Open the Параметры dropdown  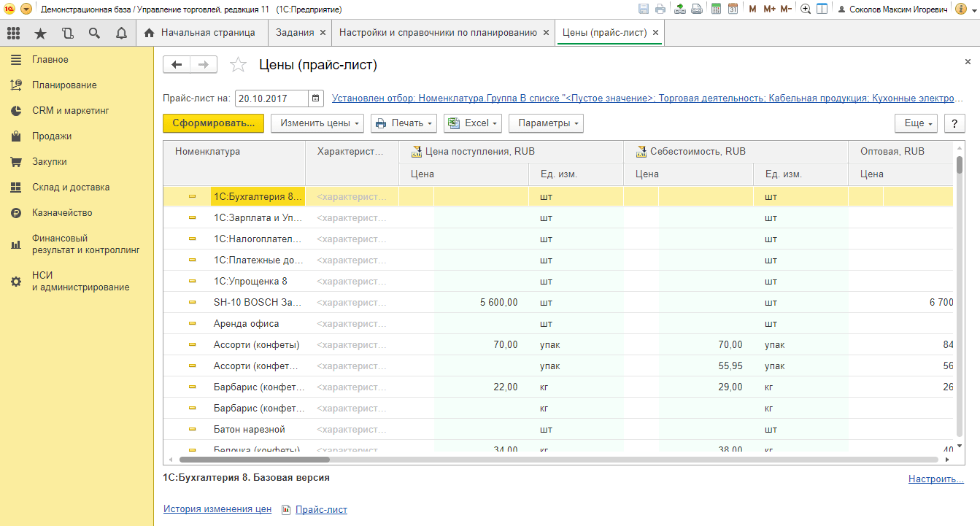click(x=546, y=123)
